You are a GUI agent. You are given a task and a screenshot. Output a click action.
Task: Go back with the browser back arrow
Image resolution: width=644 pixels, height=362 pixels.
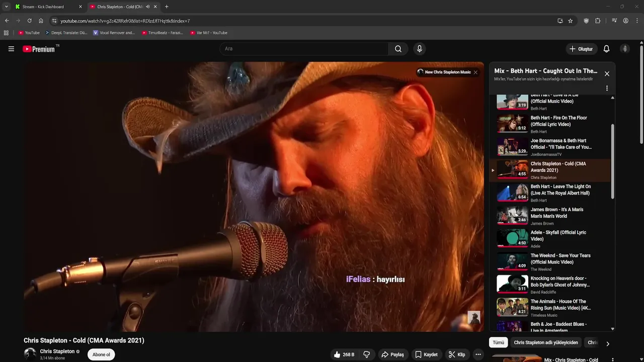(7, 21)
